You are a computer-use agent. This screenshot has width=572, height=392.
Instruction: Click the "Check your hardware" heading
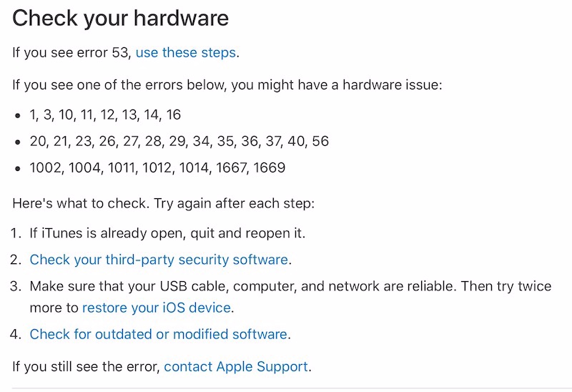coord(120,18)
